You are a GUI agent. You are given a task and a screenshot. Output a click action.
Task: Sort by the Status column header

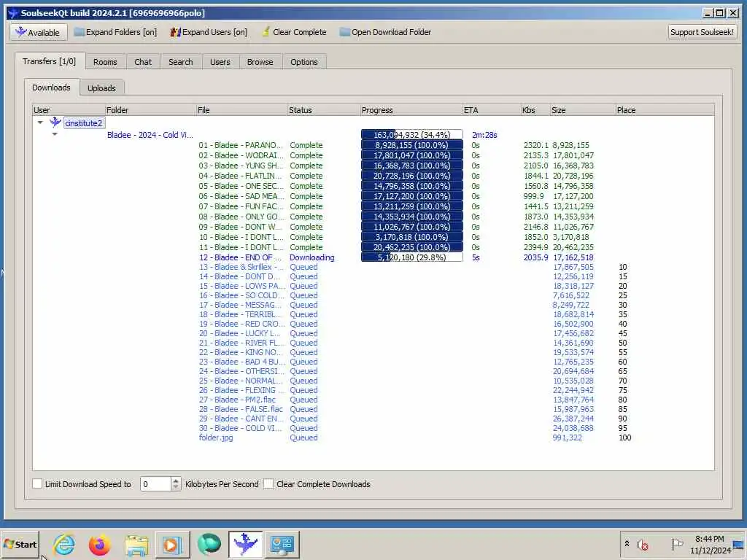point(323,110)
